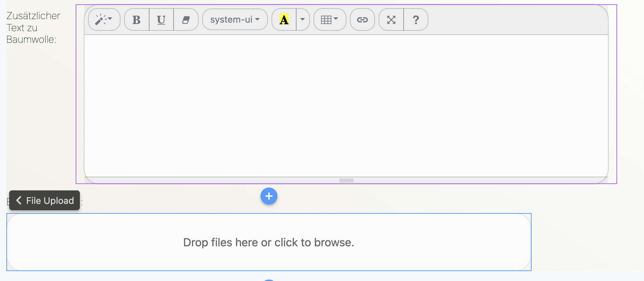Click the drop files upload area
This screenshot has width=644, height=281.
click(269, 242)
